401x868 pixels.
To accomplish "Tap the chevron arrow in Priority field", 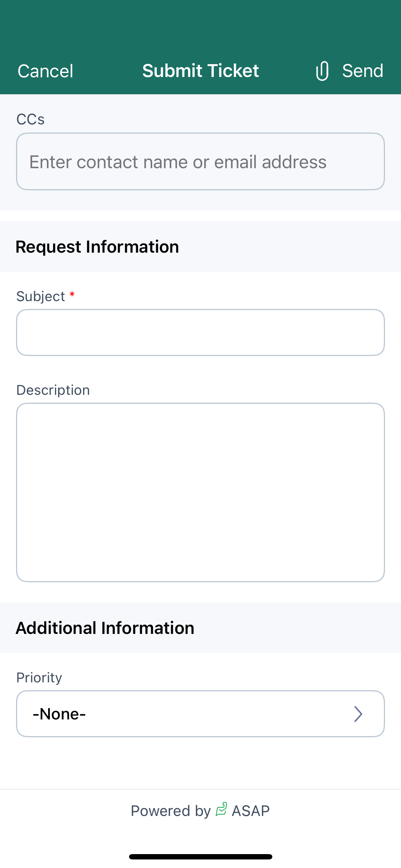I will click(358, 714).
